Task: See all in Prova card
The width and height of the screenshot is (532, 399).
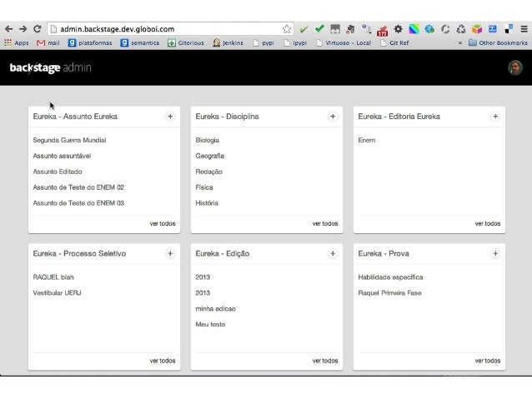Action: point(488,361)
